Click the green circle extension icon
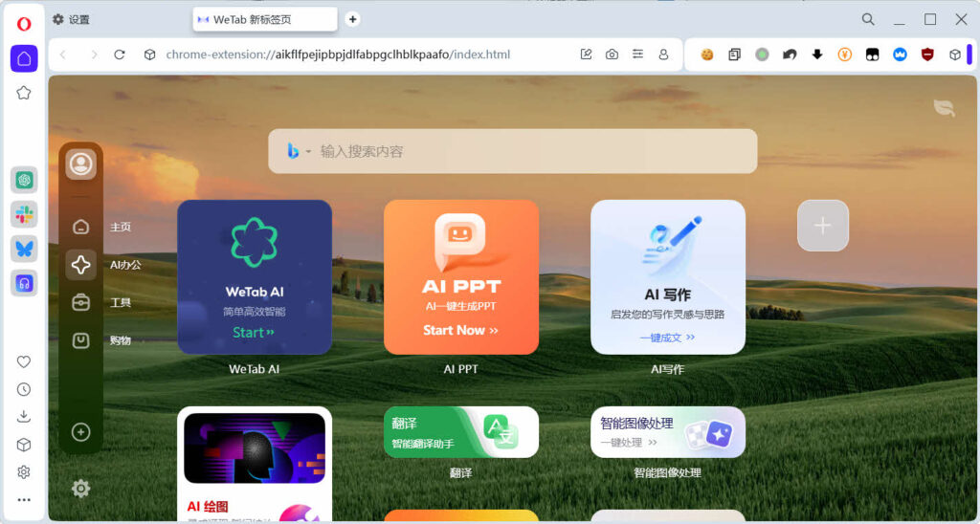This screenshot has width=980, height=524. click(762, 55)
